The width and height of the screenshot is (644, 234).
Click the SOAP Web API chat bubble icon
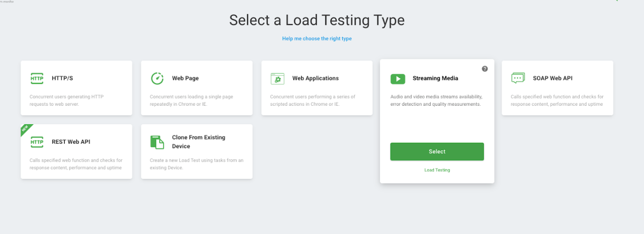pyautogui.click(x=518, y=78)
